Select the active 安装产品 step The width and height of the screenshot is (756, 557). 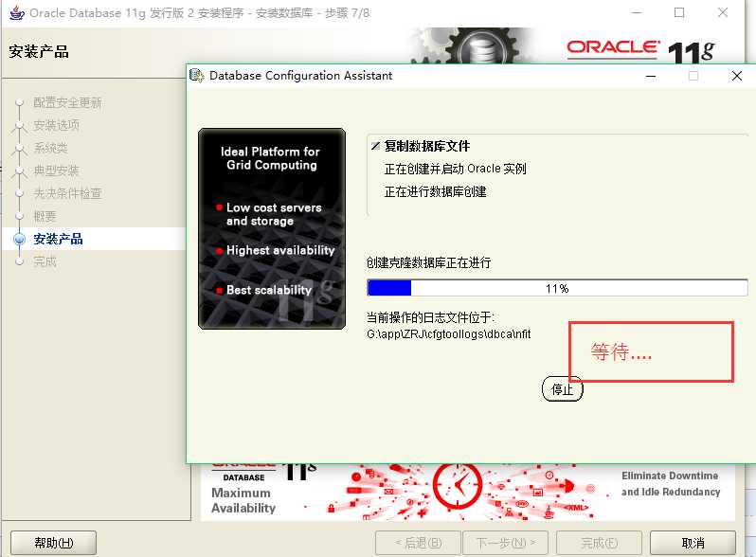click(58, 239)
